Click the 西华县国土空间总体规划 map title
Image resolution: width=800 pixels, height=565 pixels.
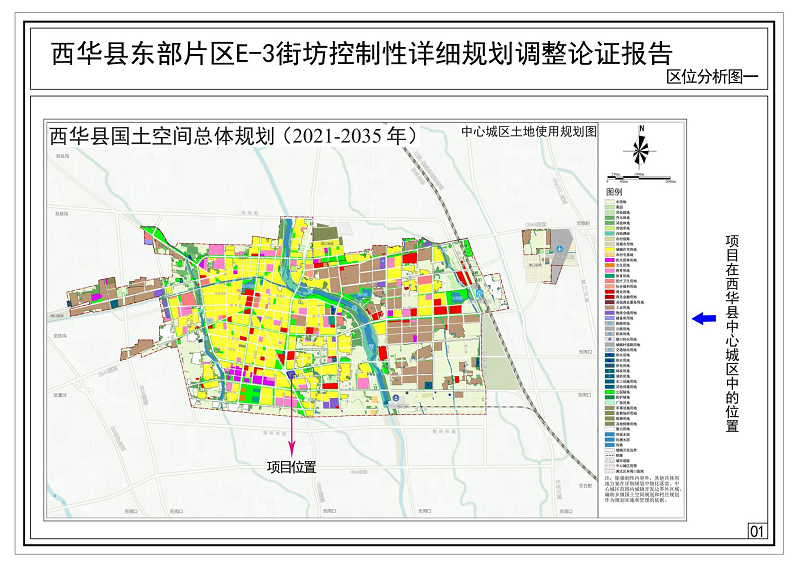pyautogui.click(x=232, y=136)
